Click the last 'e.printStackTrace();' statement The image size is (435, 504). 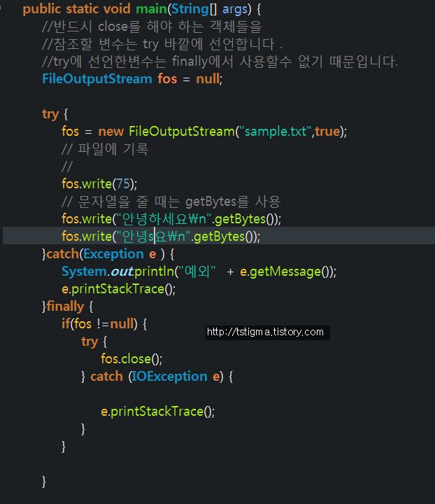tap(157, 412)
